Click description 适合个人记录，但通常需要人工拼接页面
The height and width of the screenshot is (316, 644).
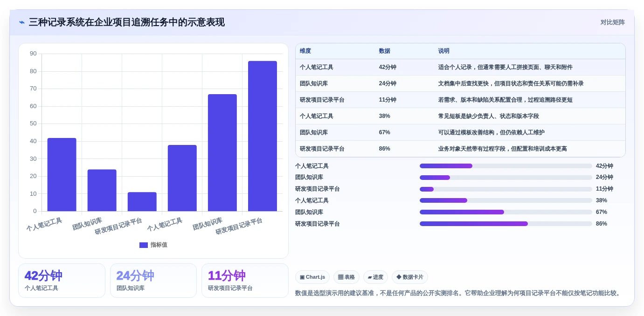[x=506, y=67]
